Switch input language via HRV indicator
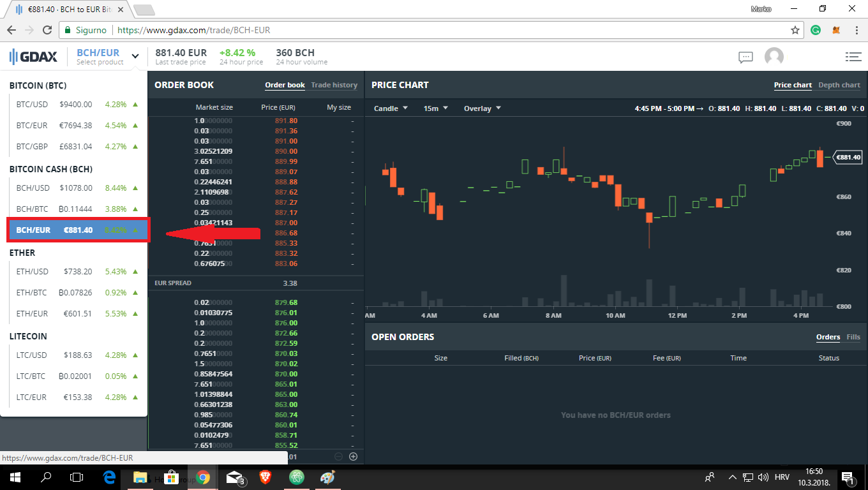Screen dimensions: 868x490 coord(782,477)
